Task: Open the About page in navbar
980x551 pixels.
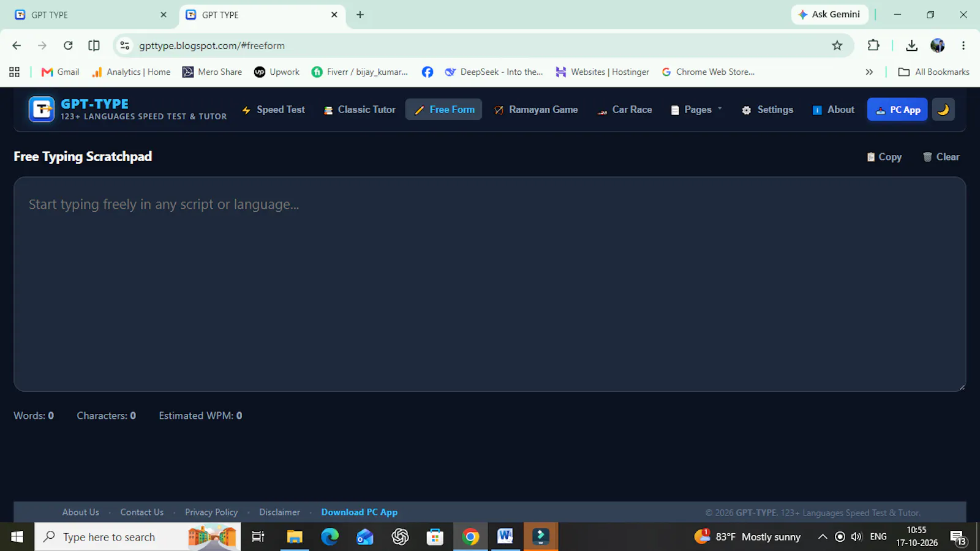Action: [833, 110]
